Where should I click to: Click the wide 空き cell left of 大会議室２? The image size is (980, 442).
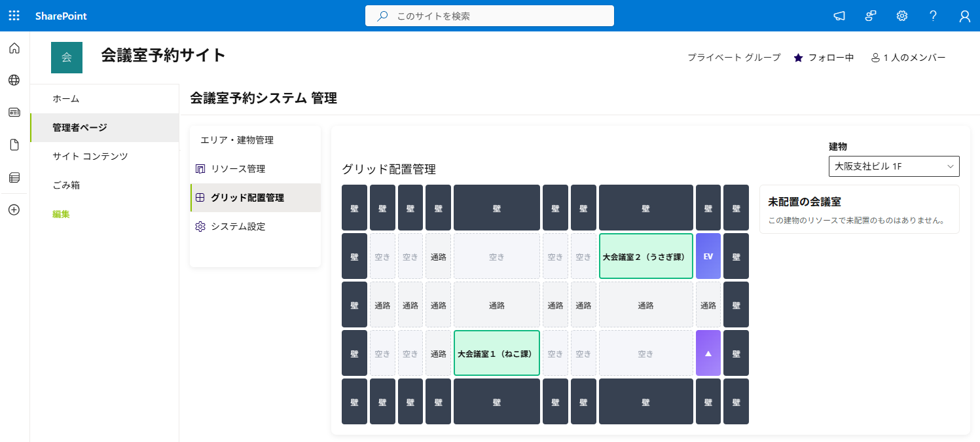[x=497, y=256]
